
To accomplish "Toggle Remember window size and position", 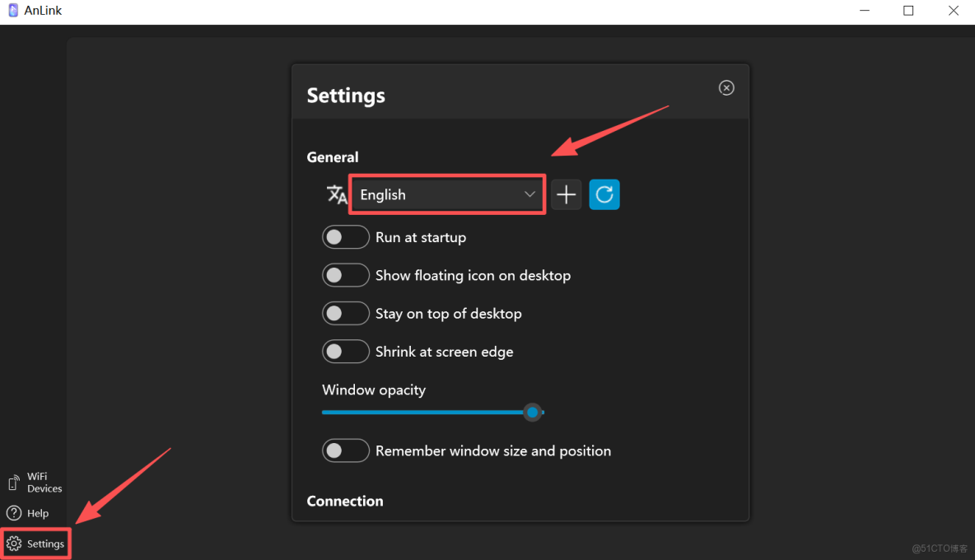I will point(345,450).
